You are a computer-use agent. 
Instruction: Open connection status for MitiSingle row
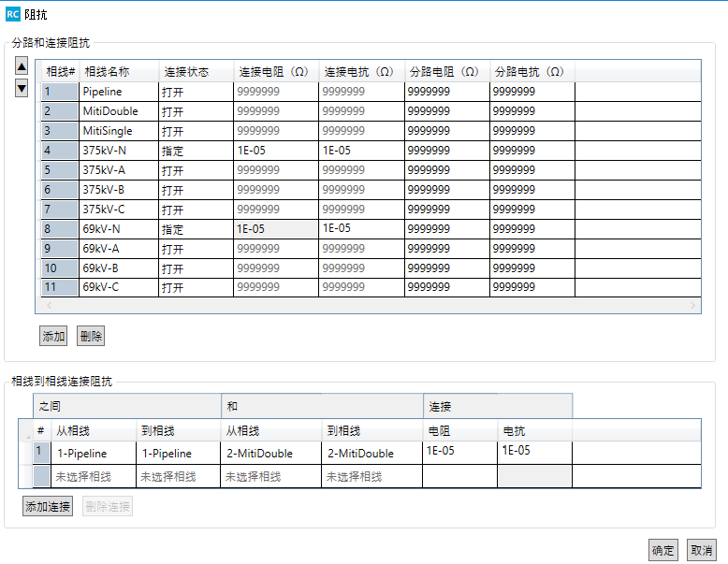(196, 131)
